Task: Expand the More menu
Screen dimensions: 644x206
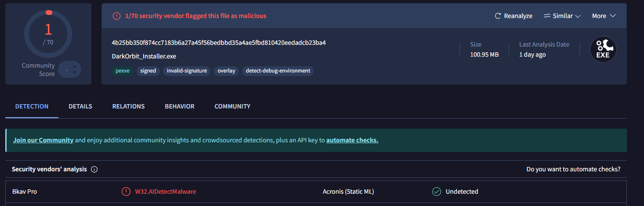Action: 604,16
